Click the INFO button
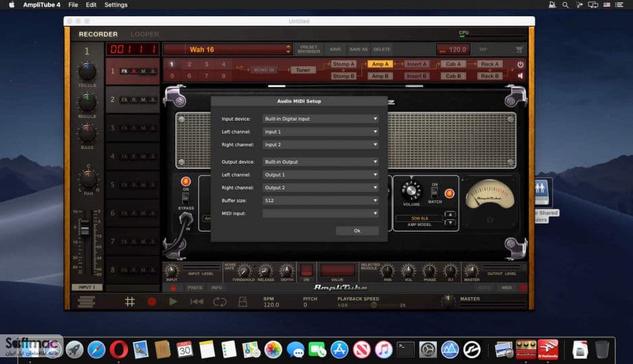 pos(216,288)
